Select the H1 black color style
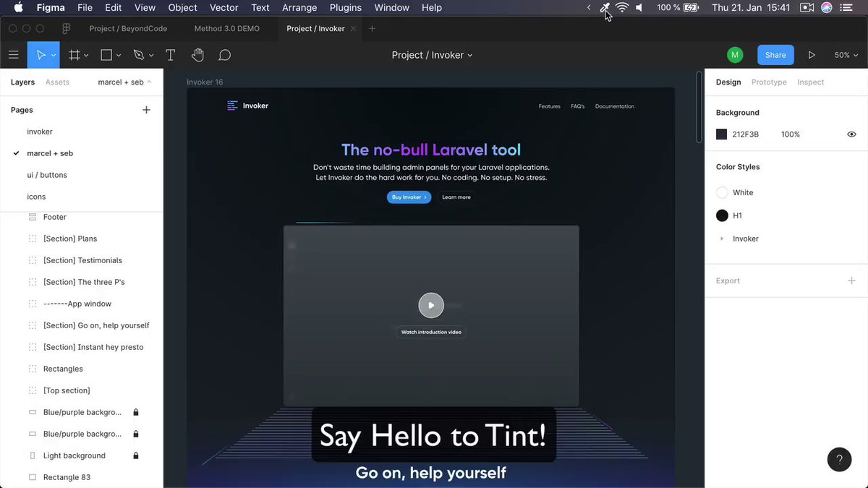The image size is (868, 488). click(722, 215)
